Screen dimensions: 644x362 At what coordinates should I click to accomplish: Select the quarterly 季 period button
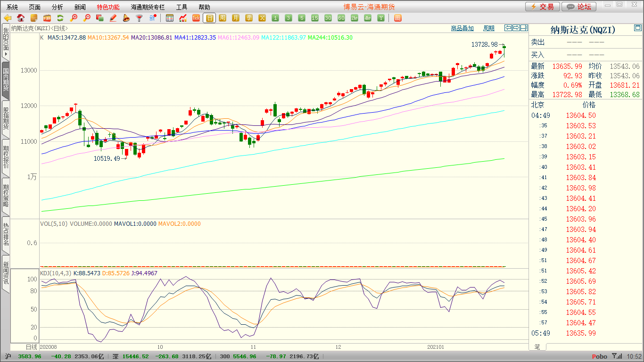[x=249, y=18]
